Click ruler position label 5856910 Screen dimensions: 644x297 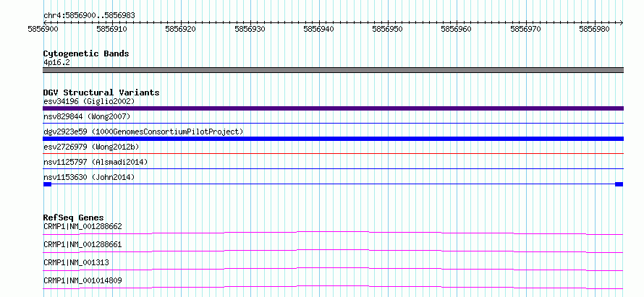[x=111, y=29]
